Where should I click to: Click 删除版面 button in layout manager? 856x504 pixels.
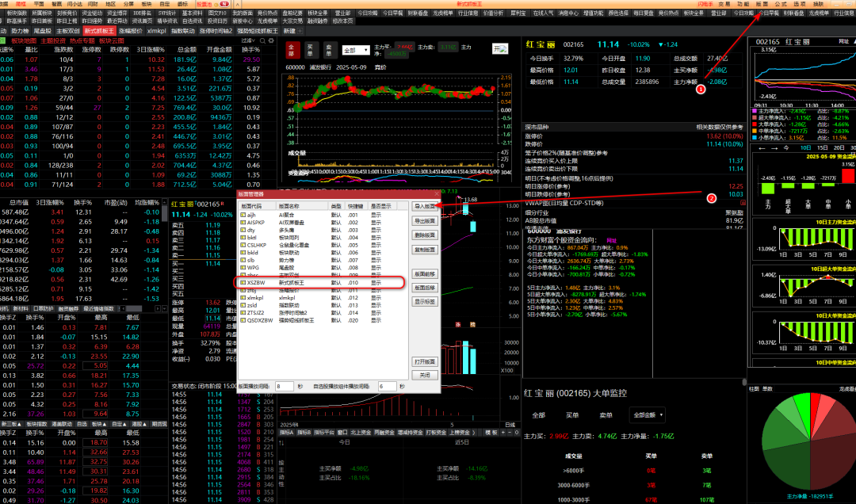[x=425, y=235]
